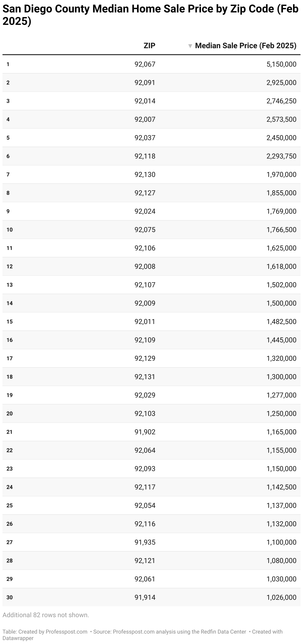
Task: Select ZIP cell 91,935 in row 27
Action: (x=145, y=542)
